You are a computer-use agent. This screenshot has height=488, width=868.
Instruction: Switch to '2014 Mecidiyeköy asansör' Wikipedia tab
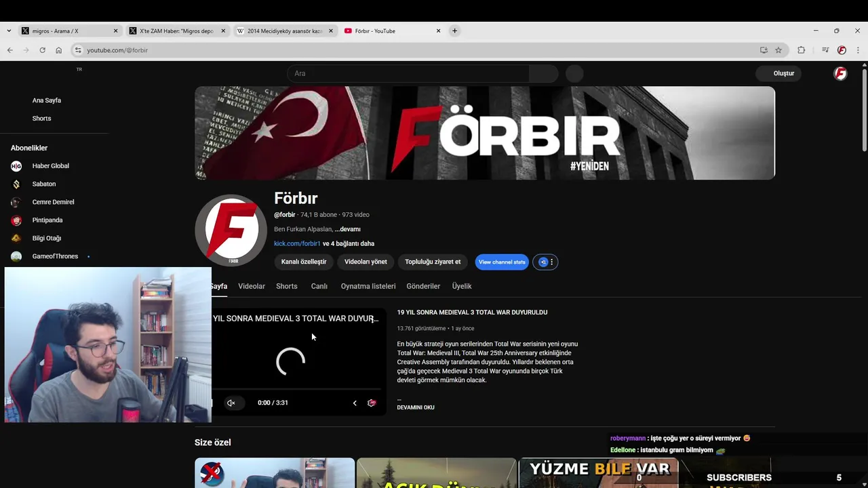click(x=285, y=30)
